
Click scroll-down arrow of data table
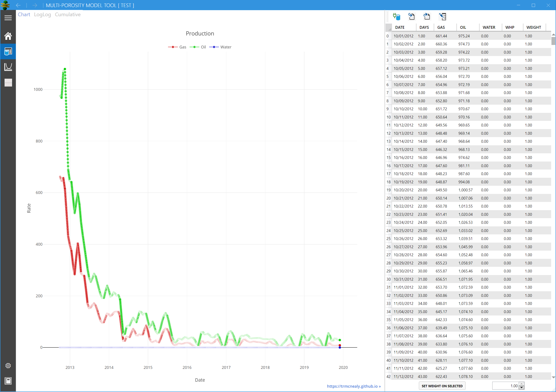pos(553,377)
